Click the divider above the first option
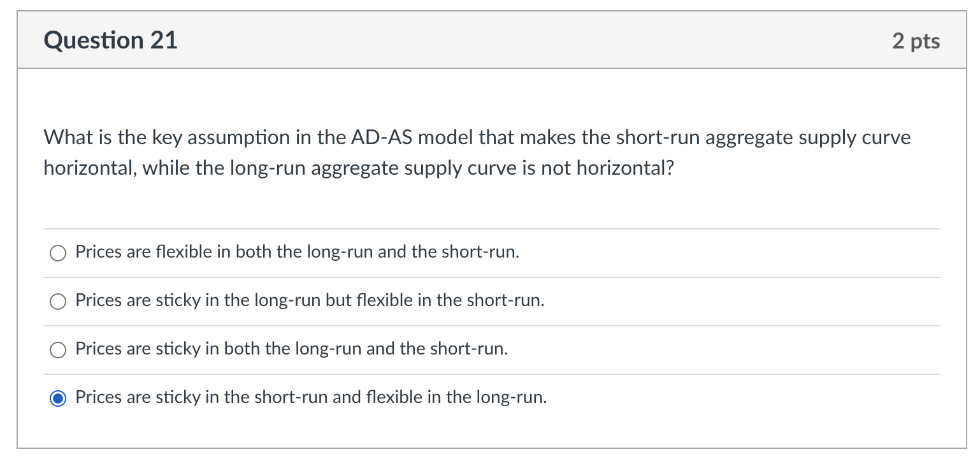 pyautogui.click(x=491, y=228)
